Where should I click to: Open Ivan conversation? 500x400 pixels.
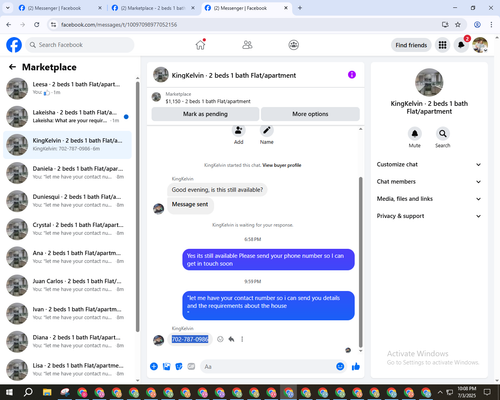click(x=67, y=313)
